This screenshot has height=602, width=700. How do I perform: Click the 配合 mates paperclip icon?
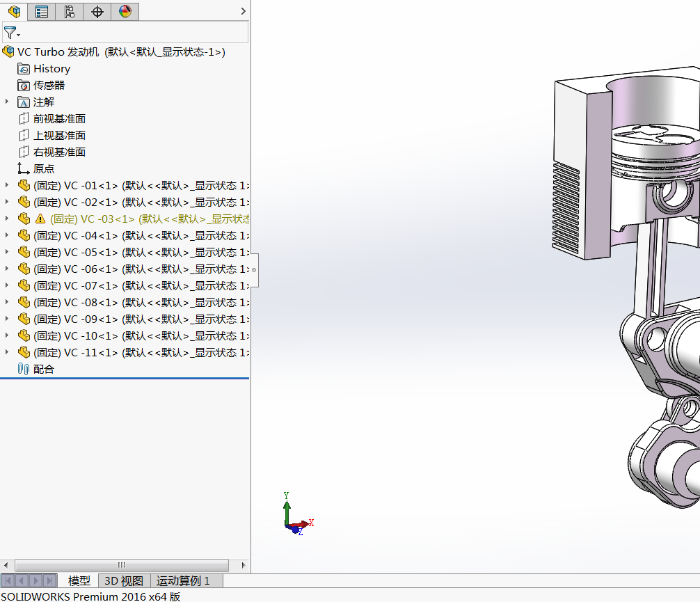pyautogui.click(x=23, y=369)
